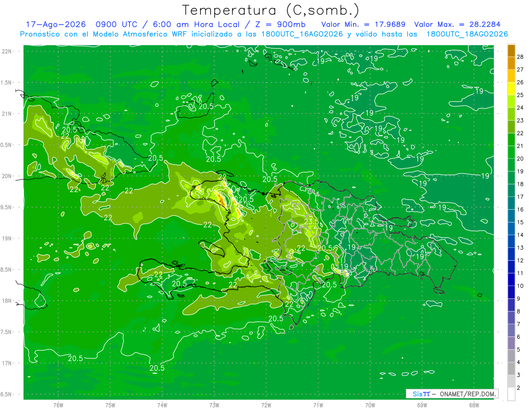Click the "25" label on color scale

520,95
